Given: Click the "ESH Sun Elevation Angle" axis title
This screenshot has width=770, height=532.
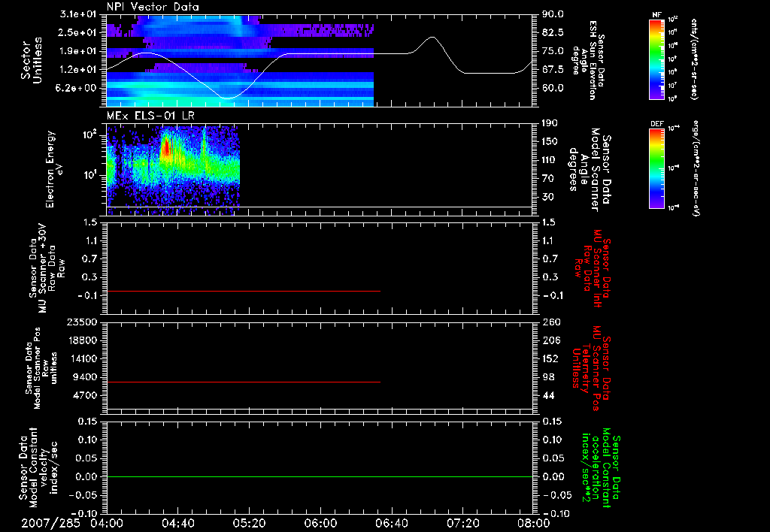Looking at the screenshot, I should coord(588,60).
